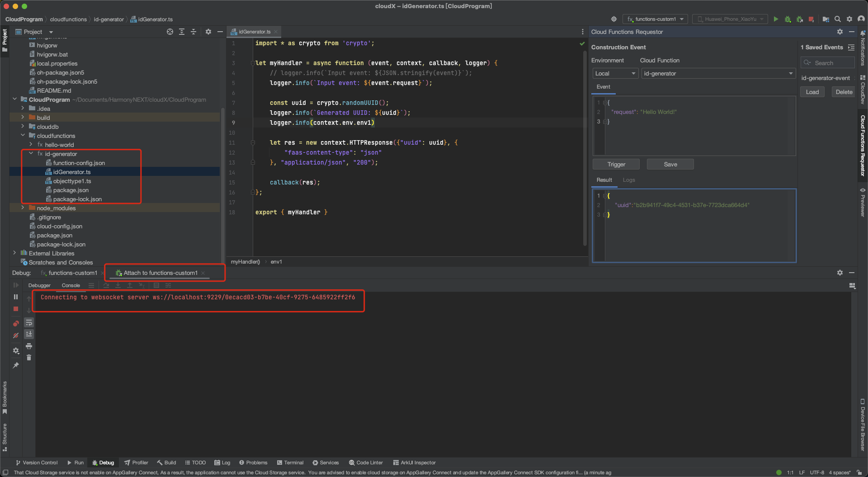Open debug panel layout settings icon
The image size is (868, 477).
(852, 285)
